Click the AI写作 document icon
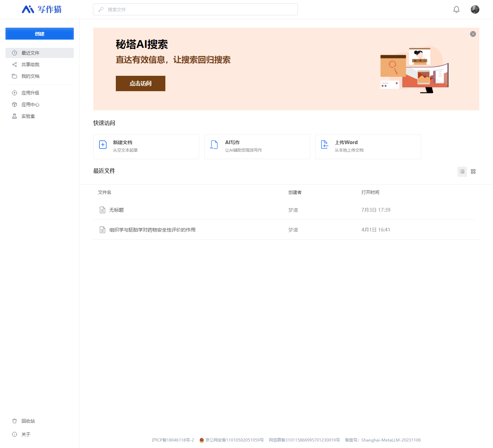 click(214, 145)
